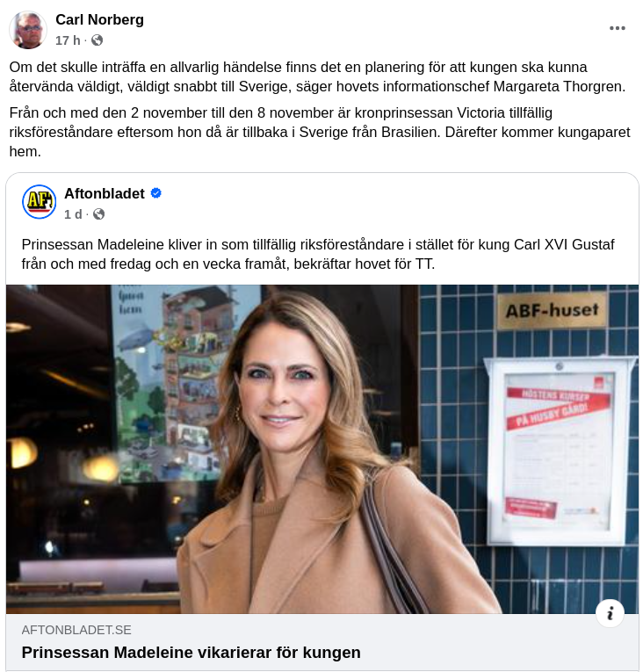Open the Aftonbladet page name link
Screen dimensions: 643x672
105,194
